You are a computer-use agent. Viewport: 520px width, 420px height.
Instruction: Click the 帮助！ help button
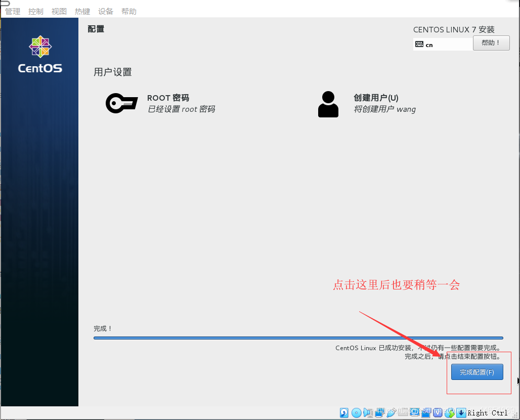point(491,43)
